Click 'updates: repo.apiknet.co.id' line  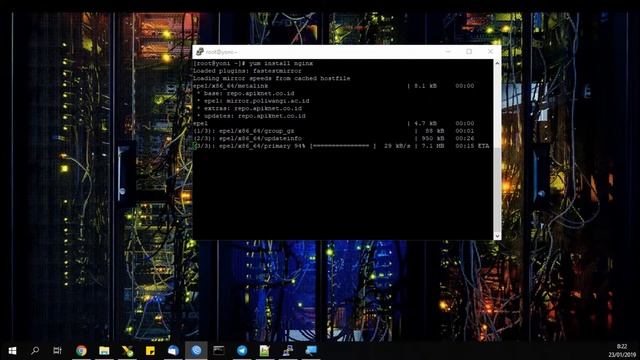click(x=255, y=116)
